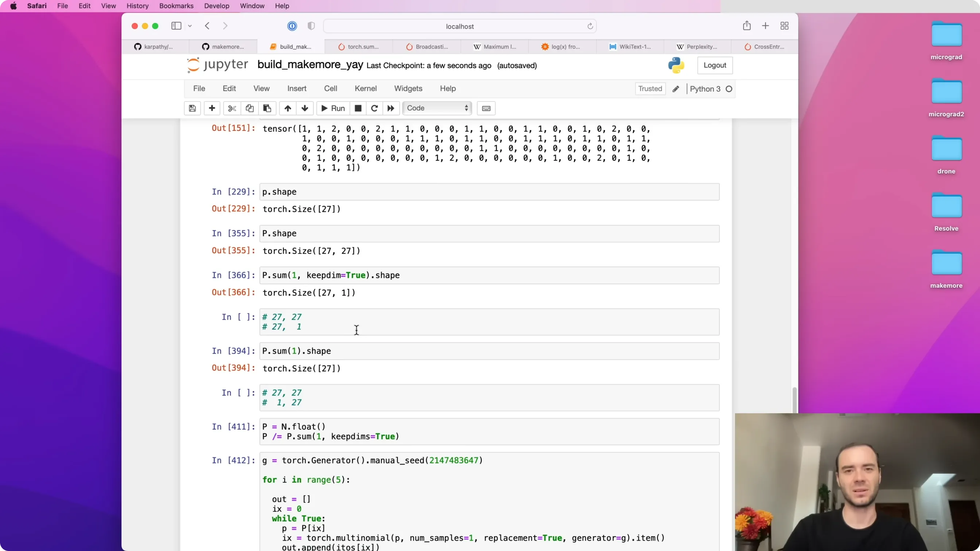Switch to the torch.sum Safari tab
Viewport: 980px width, 551px height.
(x=359, y=47)
